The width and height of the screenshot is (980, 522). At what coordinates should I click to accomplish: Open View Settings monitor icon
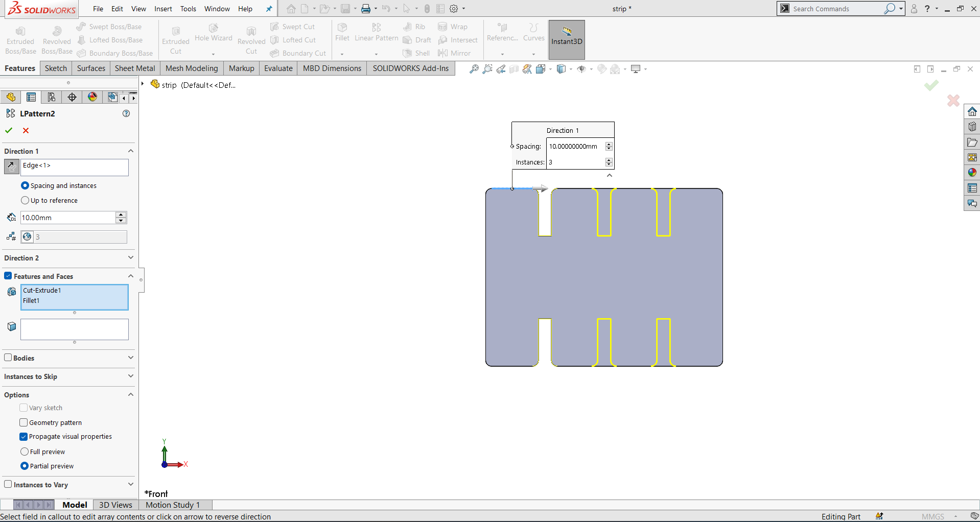coord(636,69)
